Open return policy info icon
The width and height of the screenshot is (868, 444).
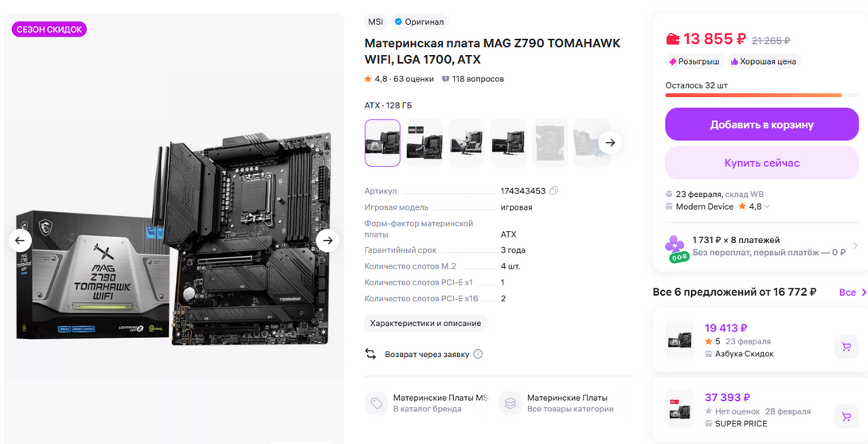[478, 354]
